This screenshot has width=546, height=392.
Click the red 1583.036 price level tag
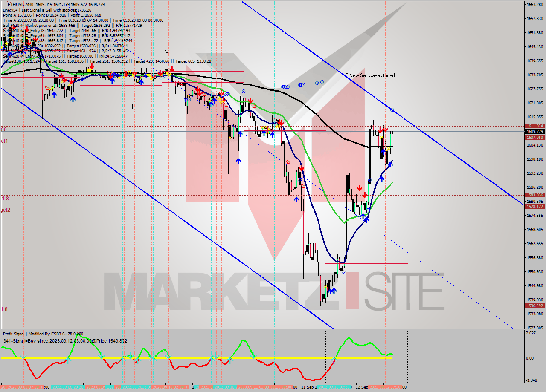tap(534, 195)
